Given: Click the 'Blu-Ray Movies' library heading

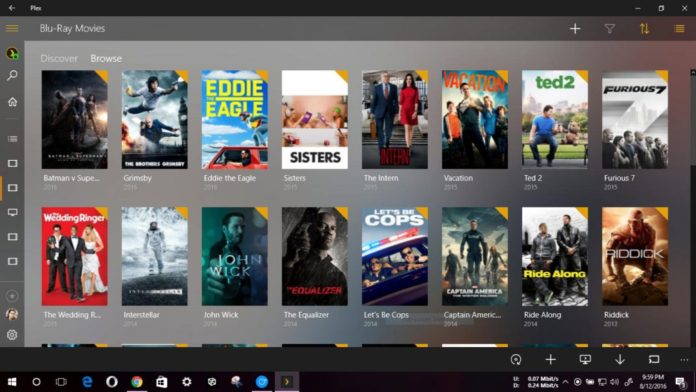Looking at the screenshot, I should point(72,28).
